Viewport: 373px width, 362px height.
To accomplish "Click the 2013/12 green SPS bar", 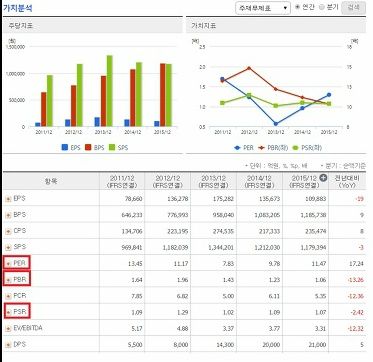I will click(109, 91).
